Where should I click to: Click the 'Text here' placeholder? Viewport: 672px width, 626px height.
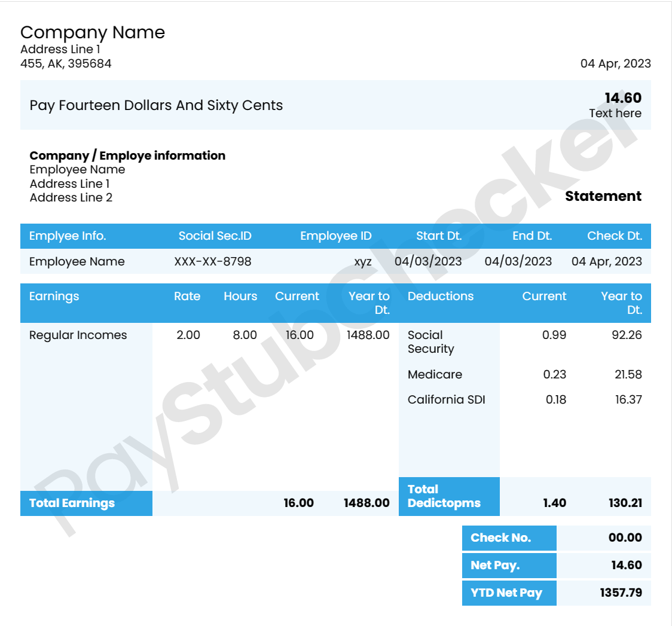click(x=615, y=113)
